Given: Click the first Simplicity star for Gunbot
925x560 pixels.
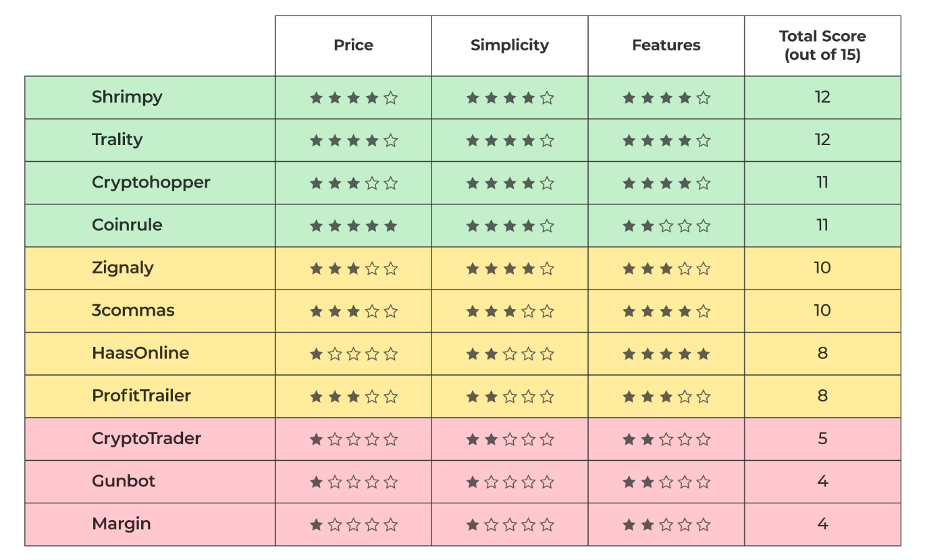Looking at the screenshot, I should click(473, 482).
